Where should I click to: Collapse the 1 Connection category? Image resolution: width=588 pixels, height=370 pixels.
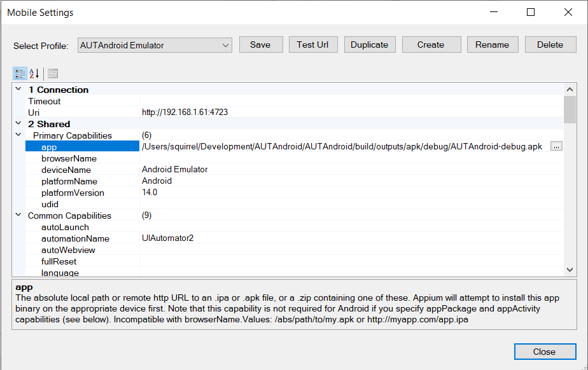tap(18, 90)
